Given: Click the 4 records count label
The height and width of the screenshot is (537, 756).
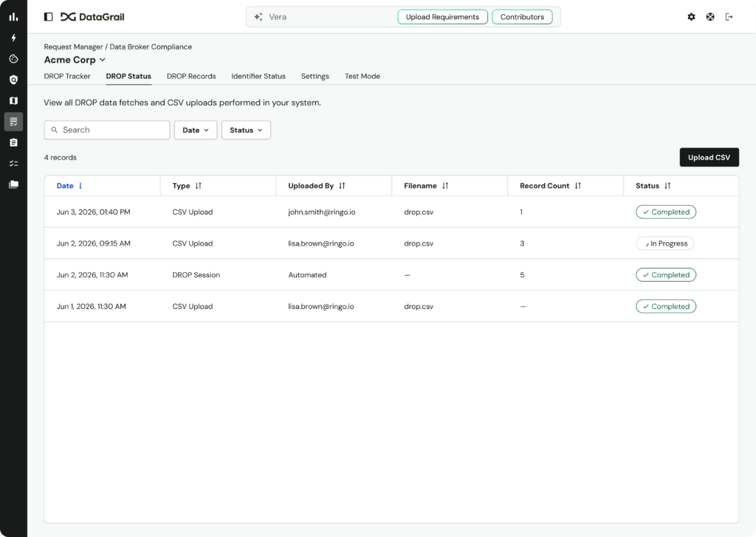Looking at the screenshot, I should click(61, 158).
